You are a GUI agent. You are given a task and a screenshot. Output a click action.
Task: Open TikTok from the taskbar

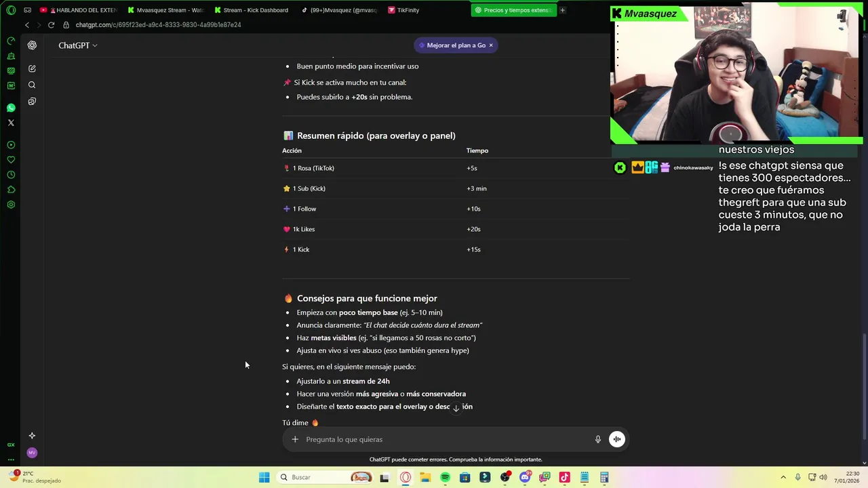(x=564, y=477)
